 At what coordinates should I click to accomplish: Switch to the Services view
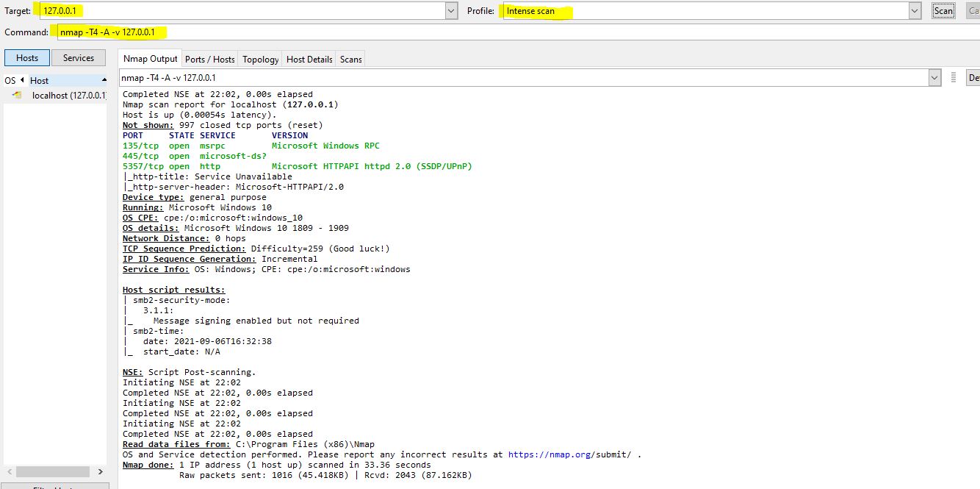click(x=78, y=57)
